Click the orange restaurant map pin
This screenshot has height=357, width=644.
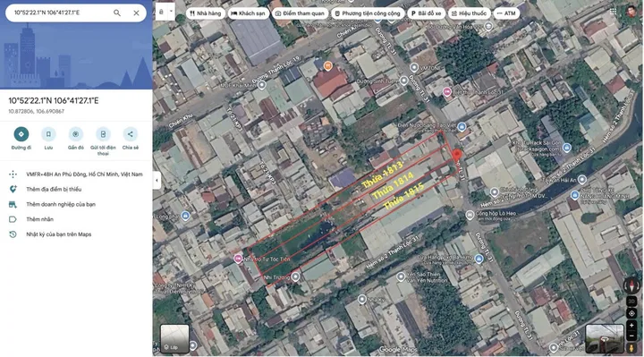(x=327, y=65)
